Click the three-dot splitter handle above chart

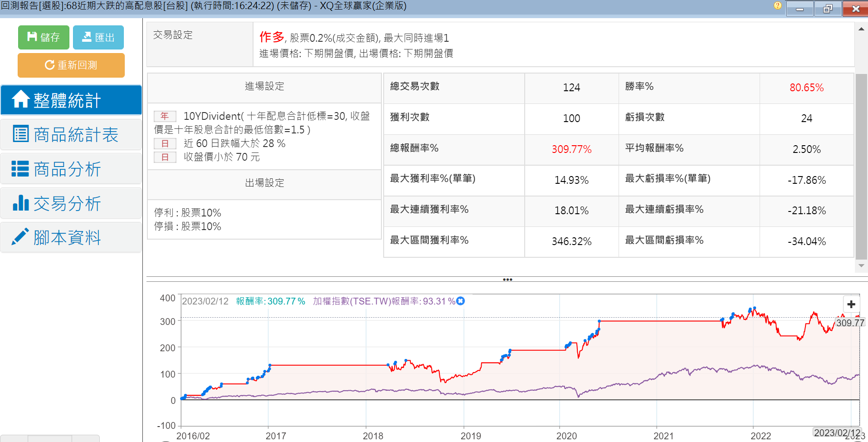pyautogui.click(x=507, y=280)
